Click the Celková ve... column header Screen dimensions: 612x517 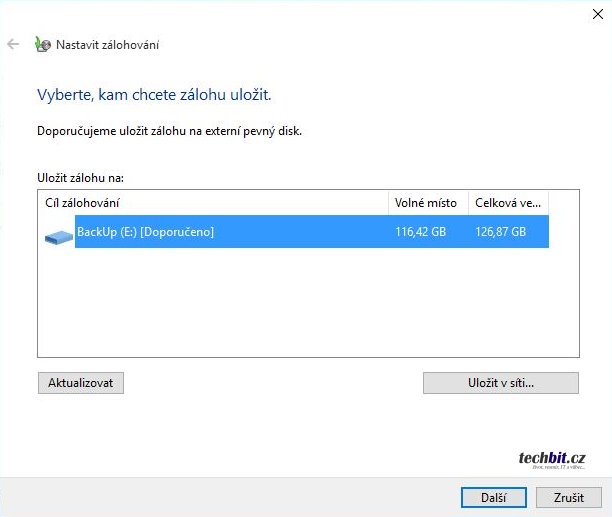click(x=507, y=203)
